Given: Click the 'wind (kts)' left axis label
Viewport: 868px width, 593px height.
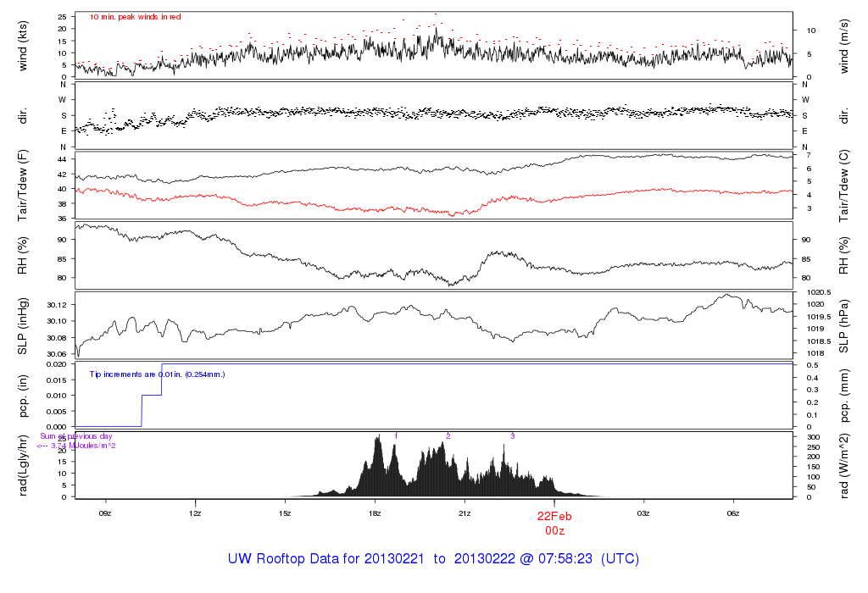Looking at the screenshot, I should [x=23, y=46].
